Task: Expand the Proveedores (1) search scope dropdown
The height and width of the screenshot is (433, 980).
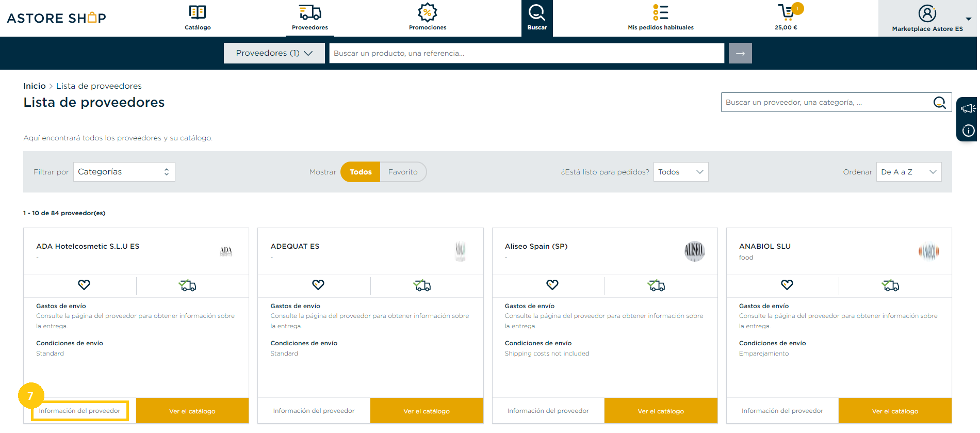Action: coord(274,53)
